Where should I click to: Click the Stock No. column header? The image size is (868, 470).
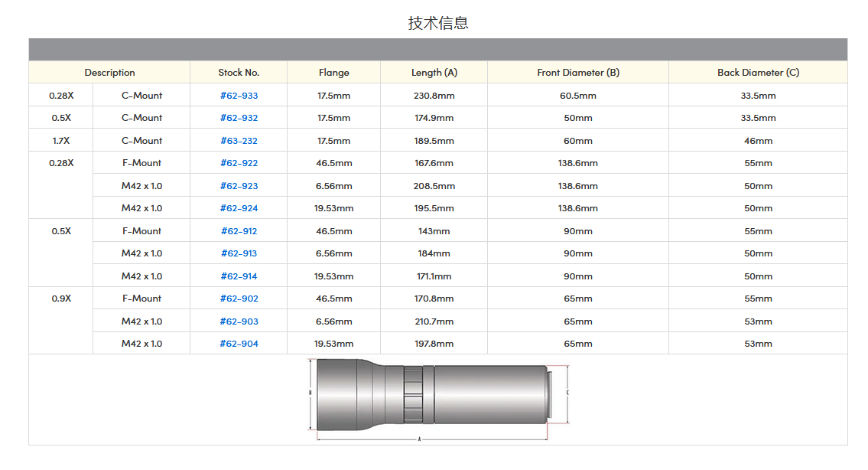pos(239,73)
